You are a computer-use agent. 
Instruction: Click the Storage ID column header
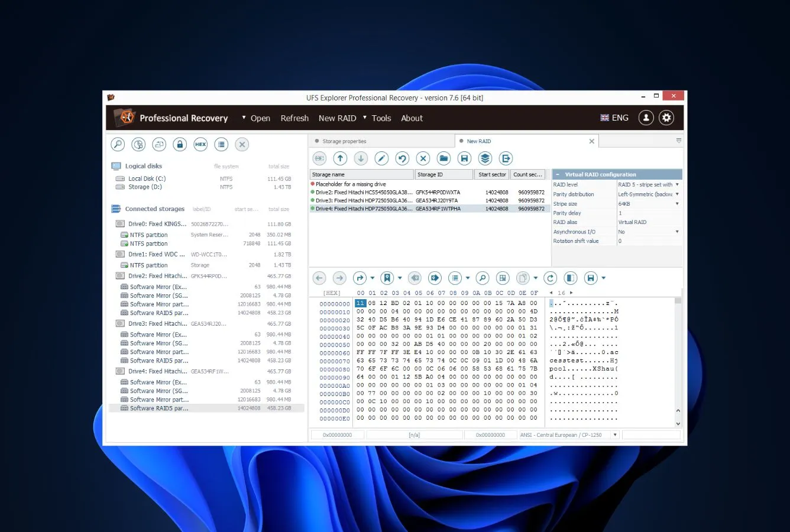(444, 174)
